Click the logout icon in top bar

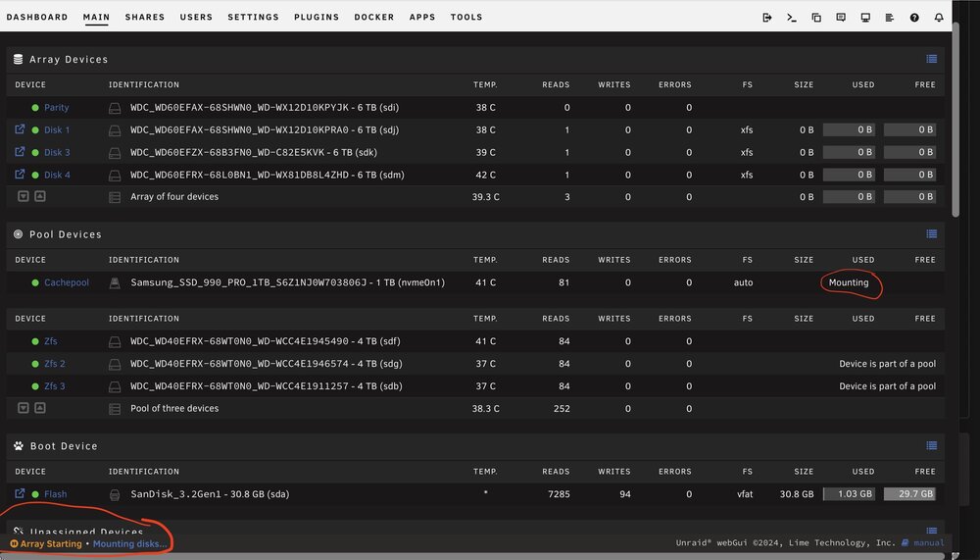[x=767, y=18]
